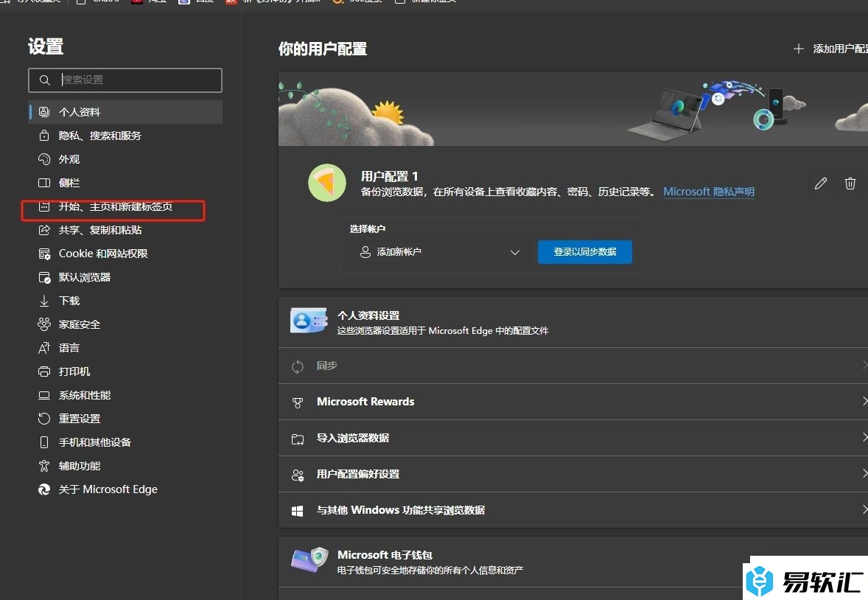This screenshot has width=868, height=600.
Task: Open the Microsoft 隐私声明 link
Action: (x=709, y=192)
